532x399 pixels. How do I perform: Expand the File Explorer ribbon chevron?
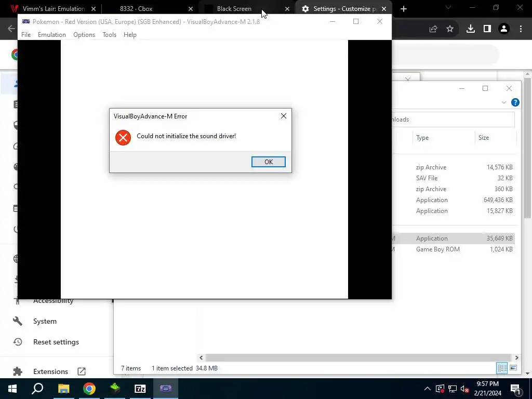point(504,102)
